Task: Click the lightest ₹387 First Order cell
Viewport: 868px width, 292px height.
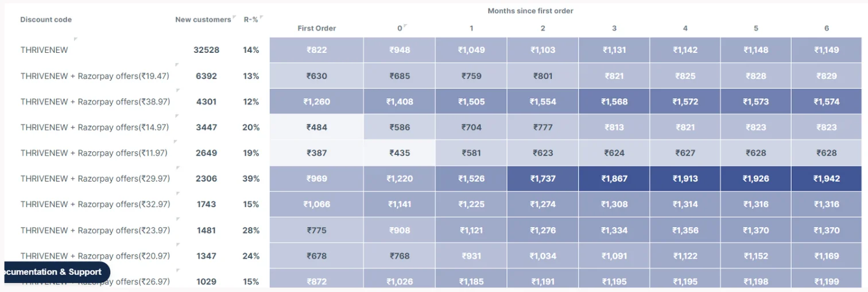Action: 316,153
